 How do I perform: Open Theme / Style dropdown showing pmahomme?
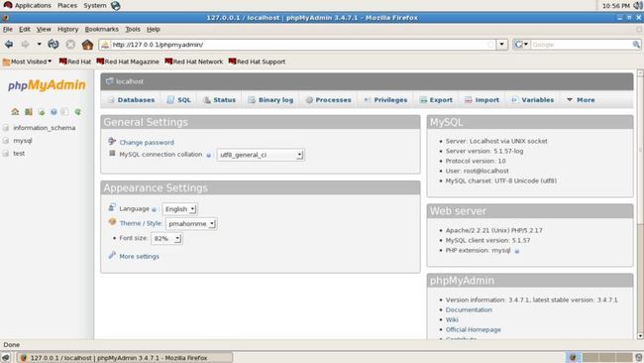(x=191, y=223)
